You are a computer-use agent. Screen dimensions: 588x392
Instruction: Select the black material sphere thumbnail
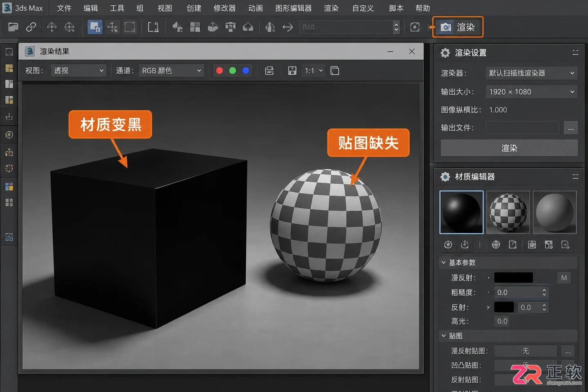[461, 212]
